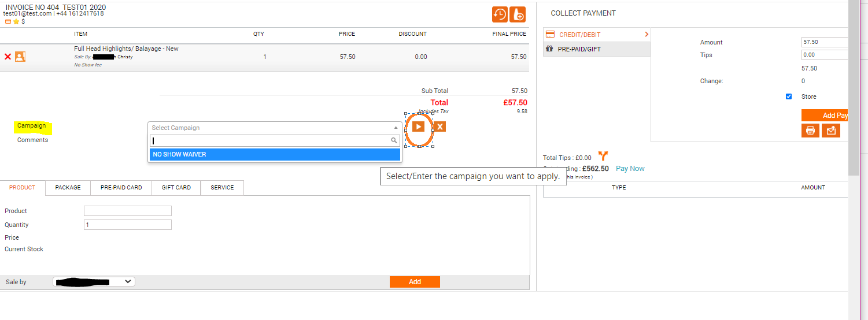
Task: Click the search magnifier in the campaign dropdown
Action: click(x=394, y=140)
